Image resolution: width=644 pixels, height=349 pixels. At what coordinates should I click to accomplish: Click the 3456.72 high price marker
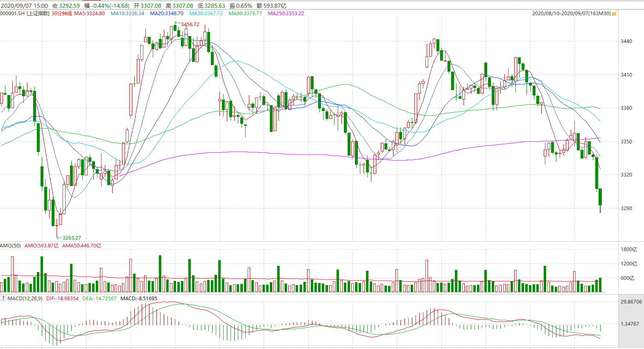(x=190, y=25)
